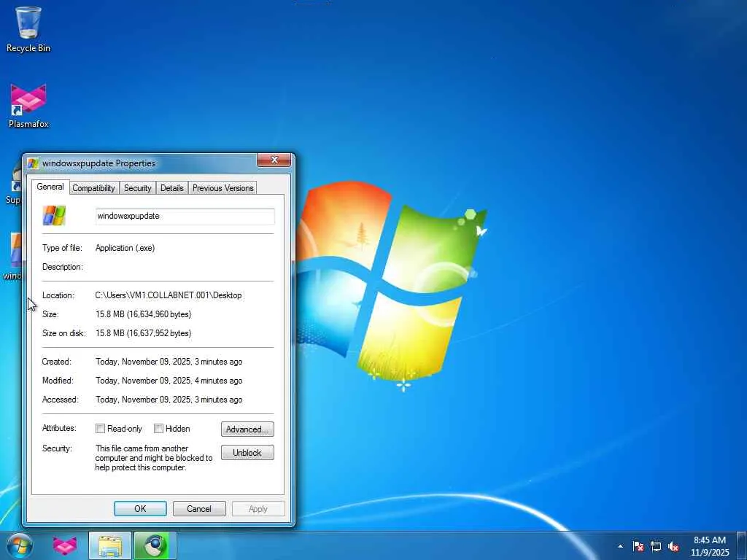Select the Plasmafox desktop shortcut
This screenshot has width=747, height=560.
[x=28, y=106]
